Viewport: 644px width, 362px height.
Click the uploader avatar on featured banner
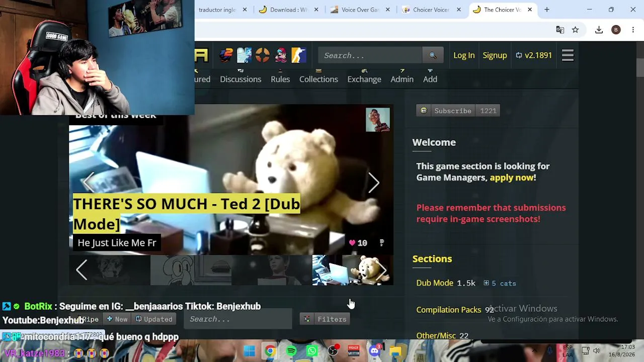[378, 120]
